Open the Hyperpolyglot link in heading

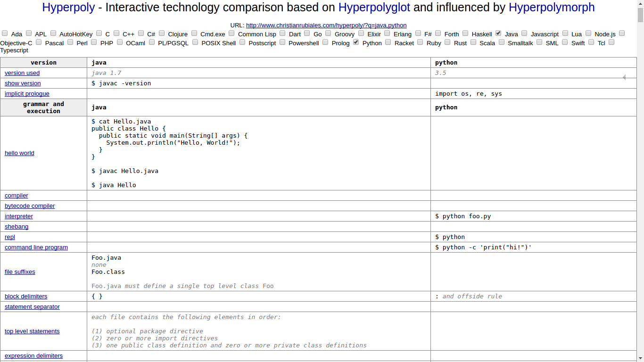click(x=374, y=8)
